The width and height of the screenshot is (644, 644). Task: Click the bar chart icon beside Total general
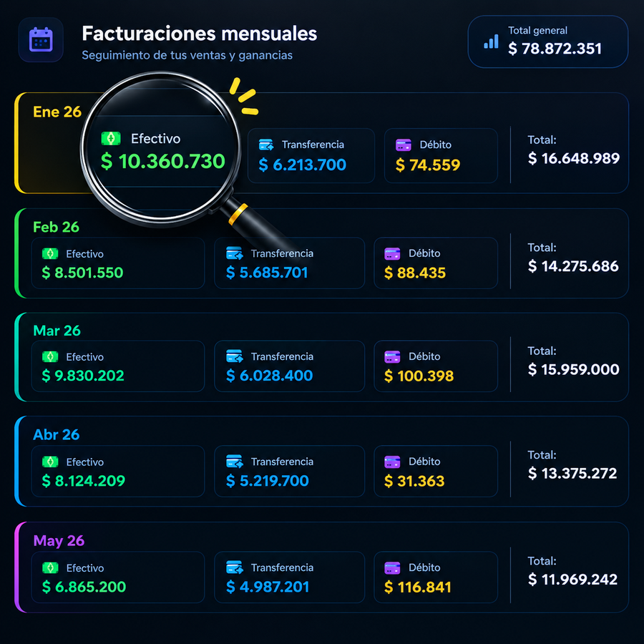[x=491, y=42]
